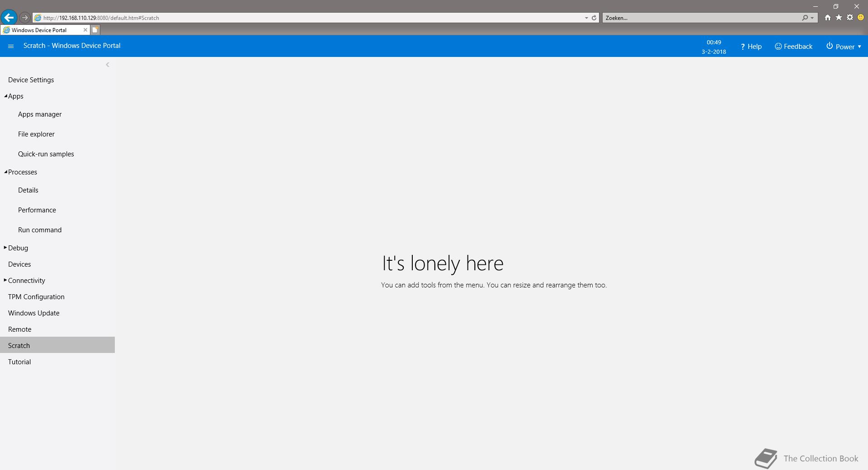Expand the Connectivity tree section
Image resolution: width=868 pixels, height=470 pixels.
click(5, 280)
